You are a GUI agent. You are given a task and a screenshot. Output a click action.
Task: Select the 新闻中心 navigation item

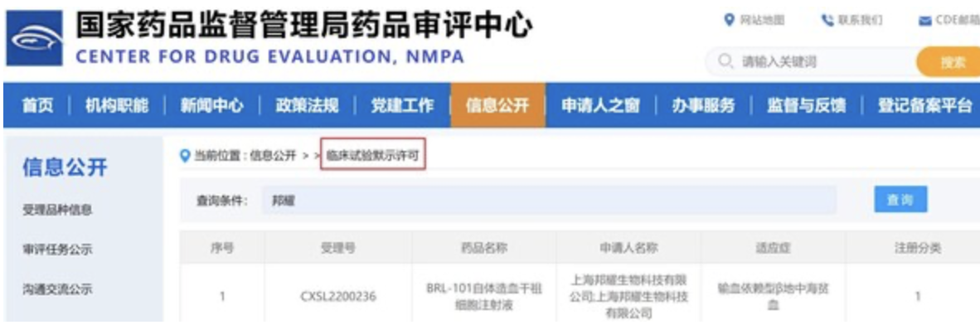[x=212, y=105]
